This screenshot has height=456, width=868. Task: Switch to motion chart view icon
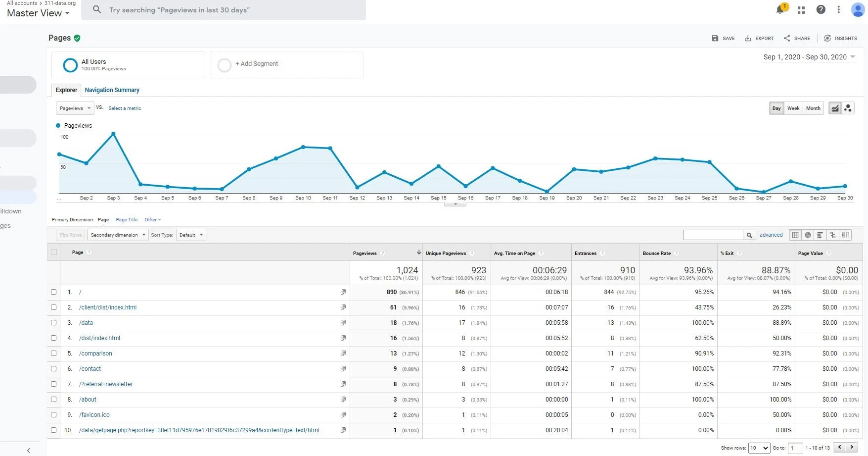coord(848,108)
